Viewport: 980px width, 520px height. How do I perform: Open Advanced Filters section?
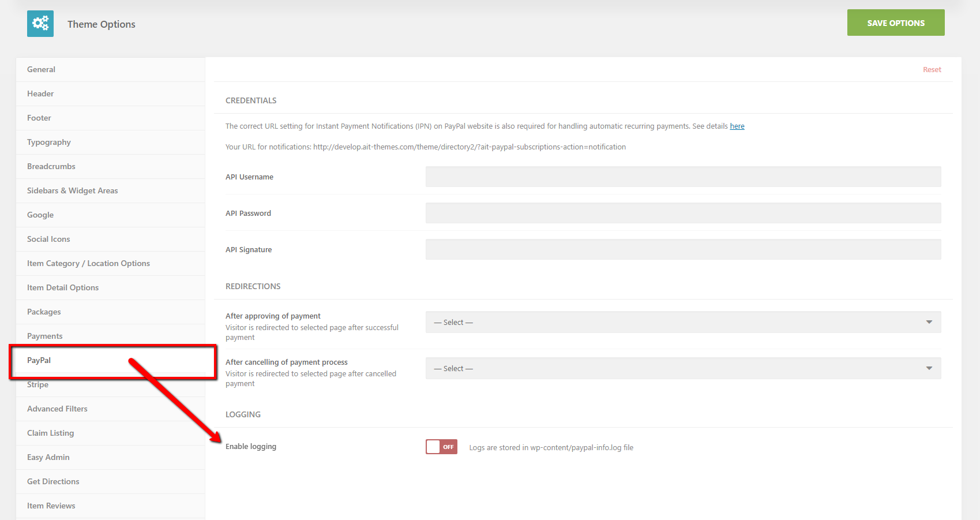(110, 409)
